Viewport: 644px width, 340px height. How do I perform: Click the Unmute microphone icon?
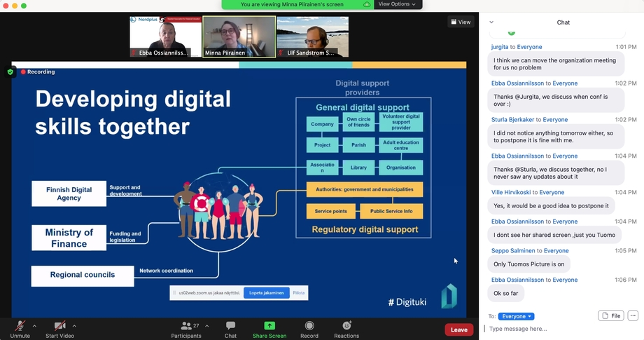[20, 326]
